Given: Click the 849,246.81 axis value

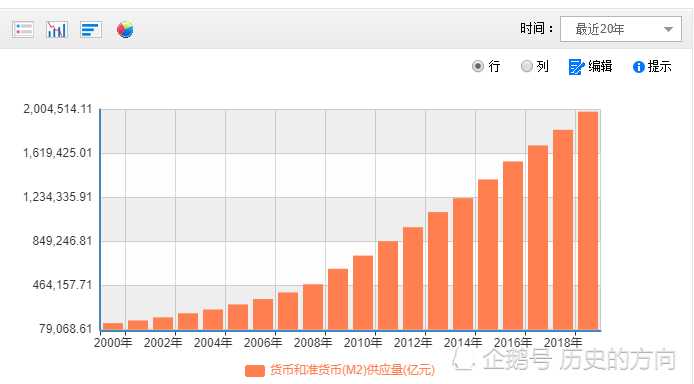Looking at the screenshot, I should [62, 241].
